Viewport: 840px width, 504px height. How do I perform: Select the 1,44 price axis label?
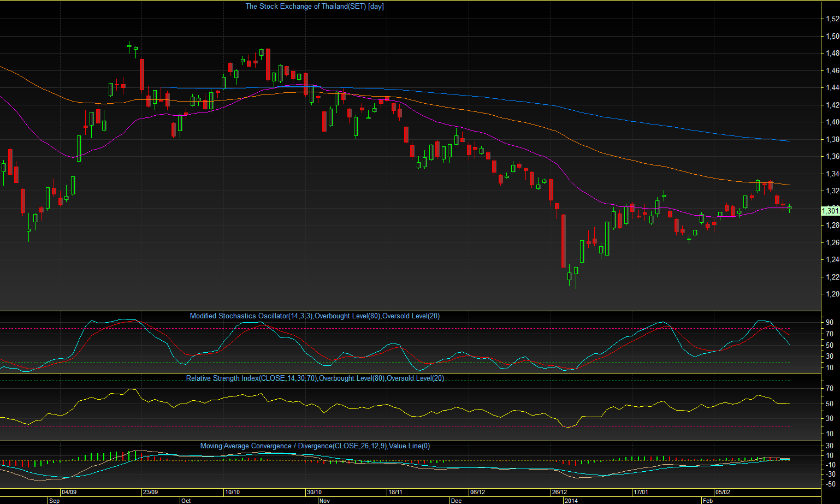(x=832, y=88)
